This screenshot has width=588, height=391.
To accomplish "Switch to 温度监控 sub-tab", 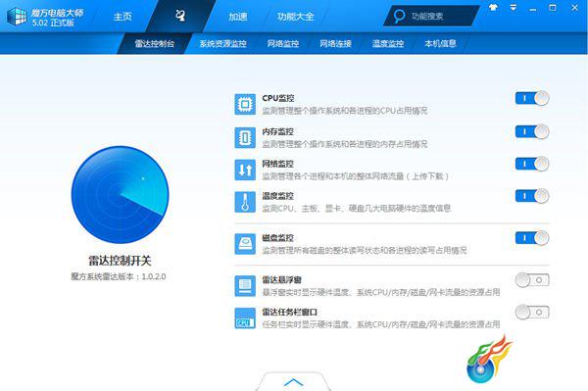I will click(x=388, y=43).
